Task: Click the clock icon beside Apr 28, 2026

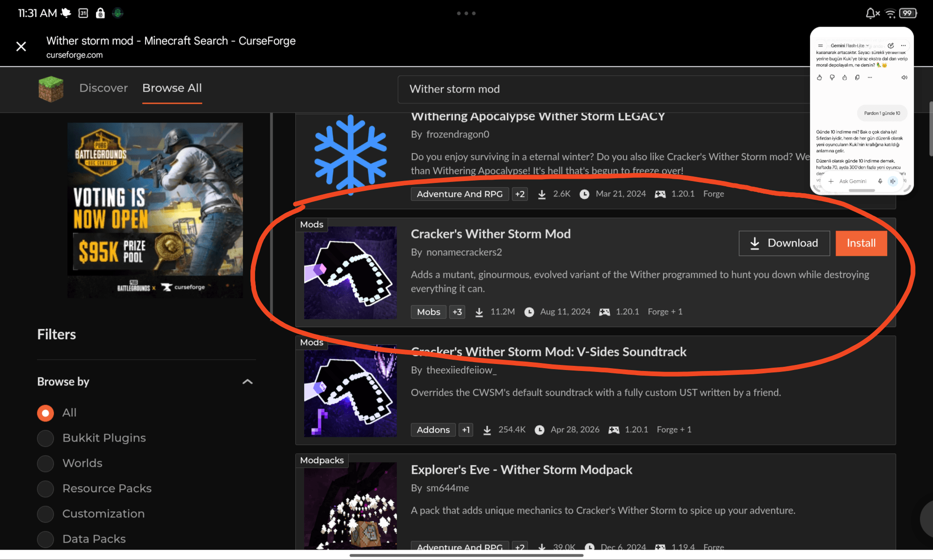Action: [x=539, y=430]
